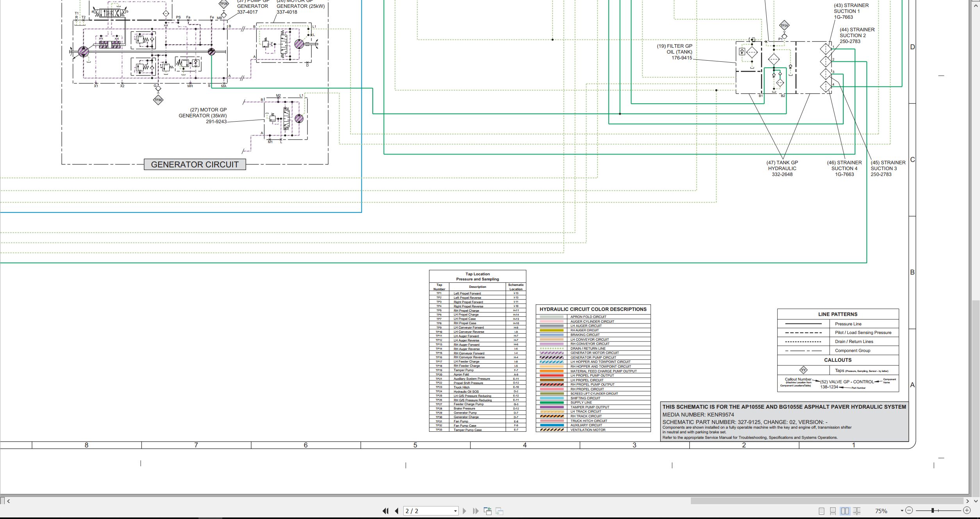Click the (43) STRAINER SUCTION 1 callout

point(851,11)
